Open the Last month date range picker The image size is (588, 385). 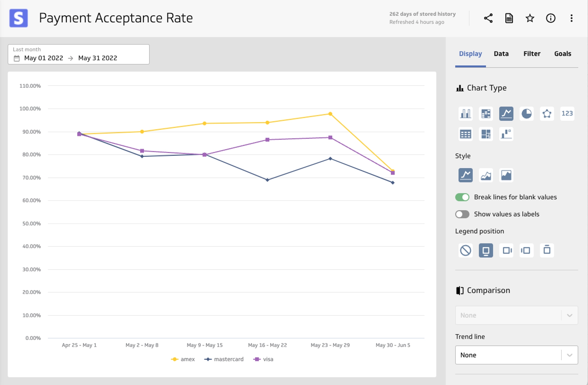[79, 54]
